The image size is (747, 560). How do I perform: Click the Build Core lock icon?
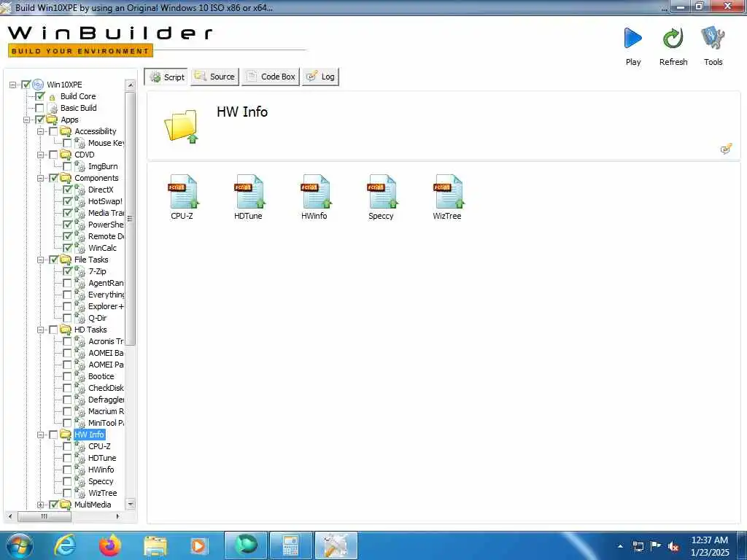53,97
